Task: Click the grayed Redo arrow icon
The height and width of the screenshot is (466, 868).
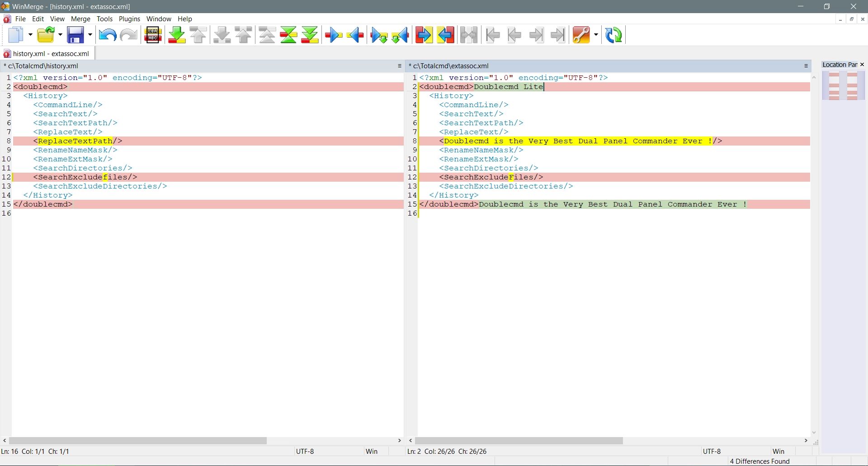Action: click(129, 35)
